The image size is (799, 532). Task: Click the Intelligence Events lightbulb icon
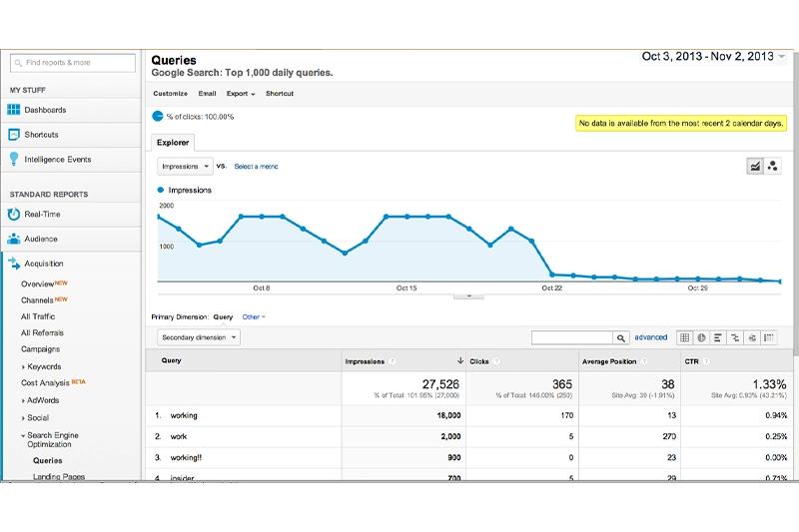coord(14,159)
